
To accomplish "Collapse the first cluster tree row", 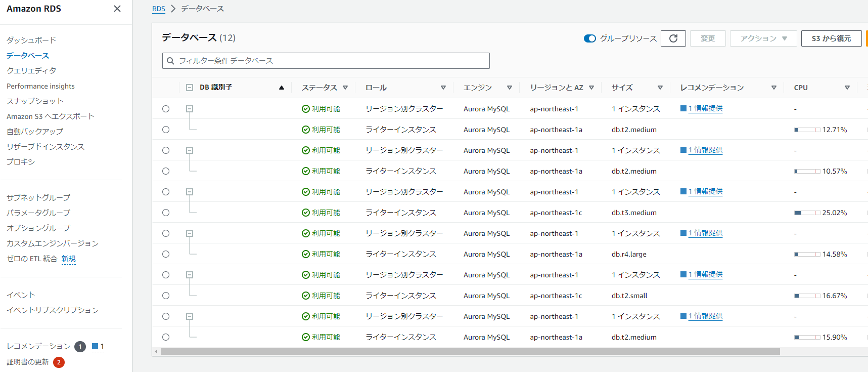I will point(190,109).
